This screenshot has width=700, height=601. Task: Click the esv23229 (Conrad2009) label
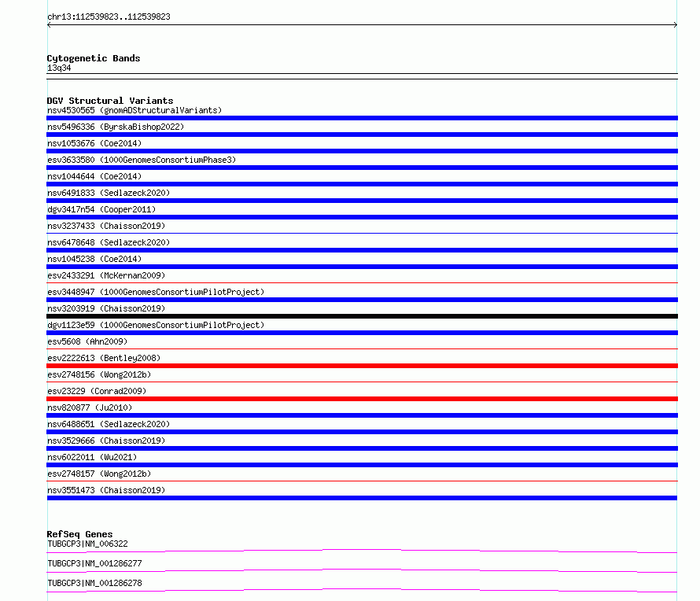tap(97, 391)
